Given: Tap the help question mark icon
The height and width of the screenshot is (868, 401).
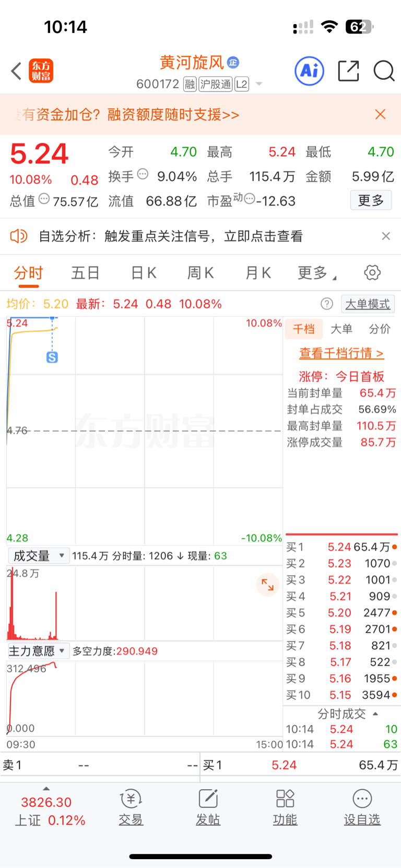Looking at the screenshot, I should (327, 304).
